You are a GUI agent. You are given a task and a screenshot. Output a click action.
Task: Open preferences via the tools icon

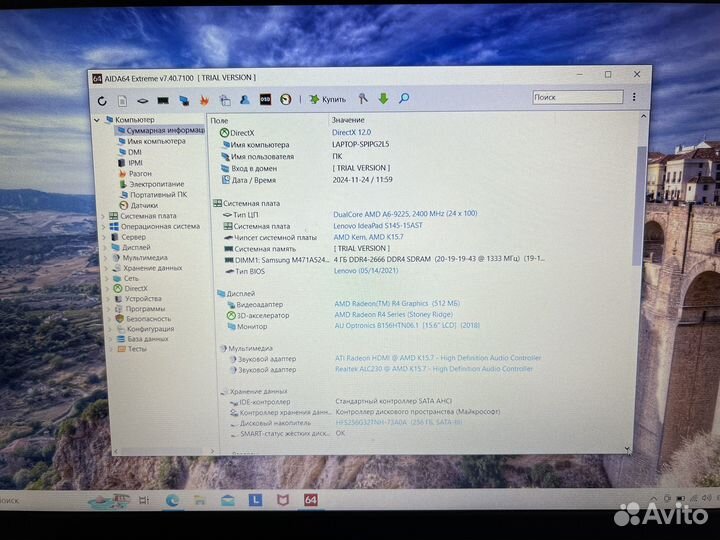pyautogui.click(x=363, y=98)
